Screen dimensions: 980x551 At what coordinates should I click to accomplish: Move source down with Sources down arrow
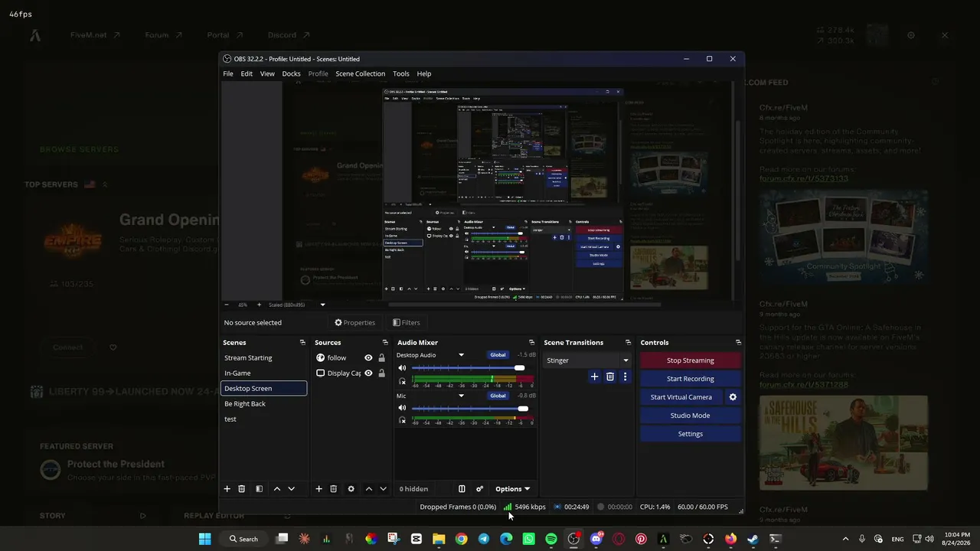coord(383,489)
